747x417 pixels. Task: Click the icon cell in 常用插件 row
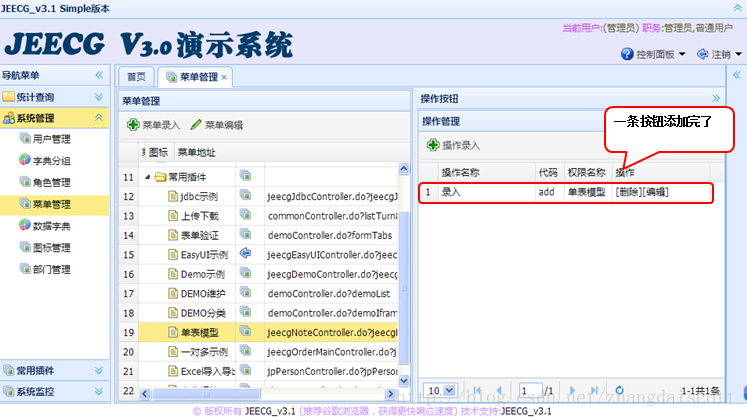pos(245,176)
